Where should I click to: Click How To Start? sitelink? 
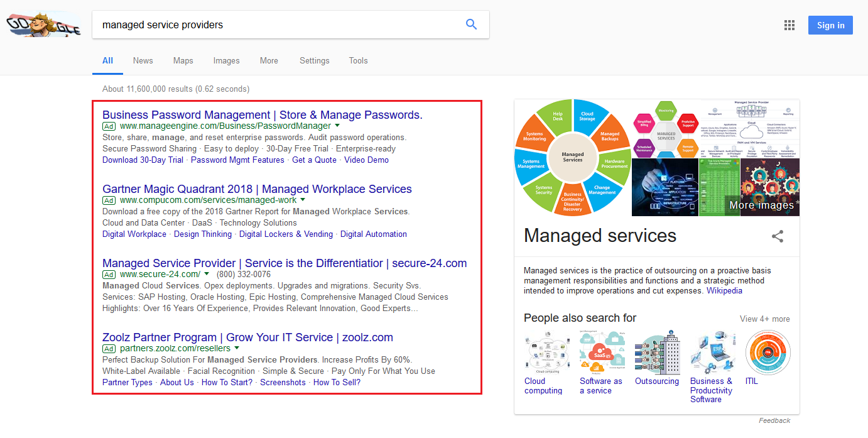point(227,383)
